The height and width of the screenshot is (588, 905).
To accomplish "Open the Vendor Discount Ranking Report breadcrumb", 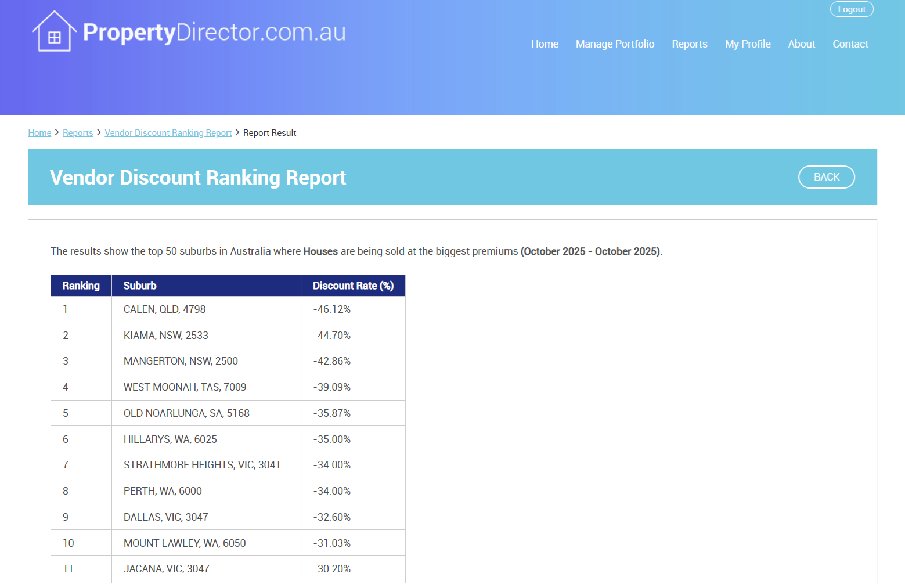I will pos(168,133).
